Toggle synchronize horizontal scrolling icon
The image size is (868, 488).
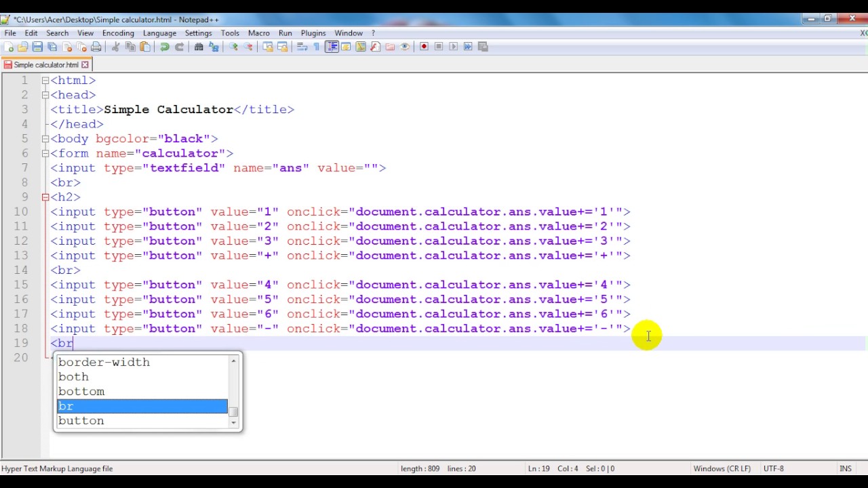[x=283, y=47]
